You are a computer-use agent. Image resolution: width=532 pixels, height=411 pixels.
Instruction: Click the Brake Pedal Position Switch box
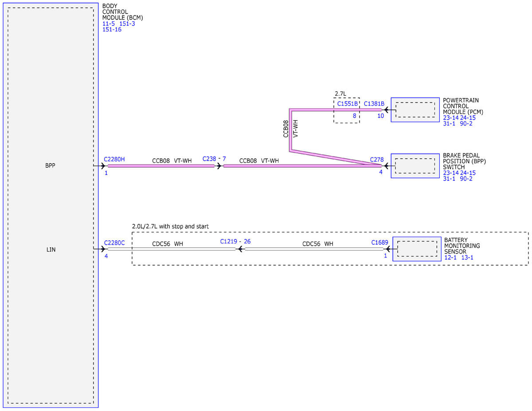pyautogui.click(x=415, y=166)
